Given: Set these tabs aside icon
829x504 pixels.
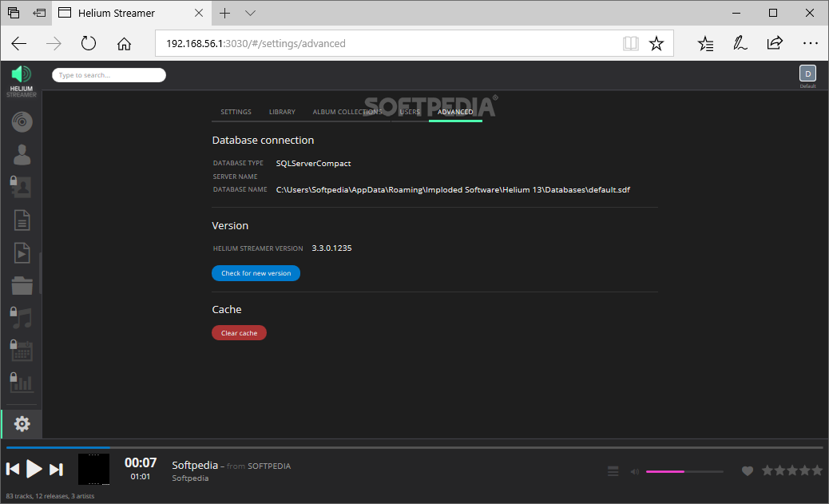Looking at the screenshot, I should click(39, 14).
